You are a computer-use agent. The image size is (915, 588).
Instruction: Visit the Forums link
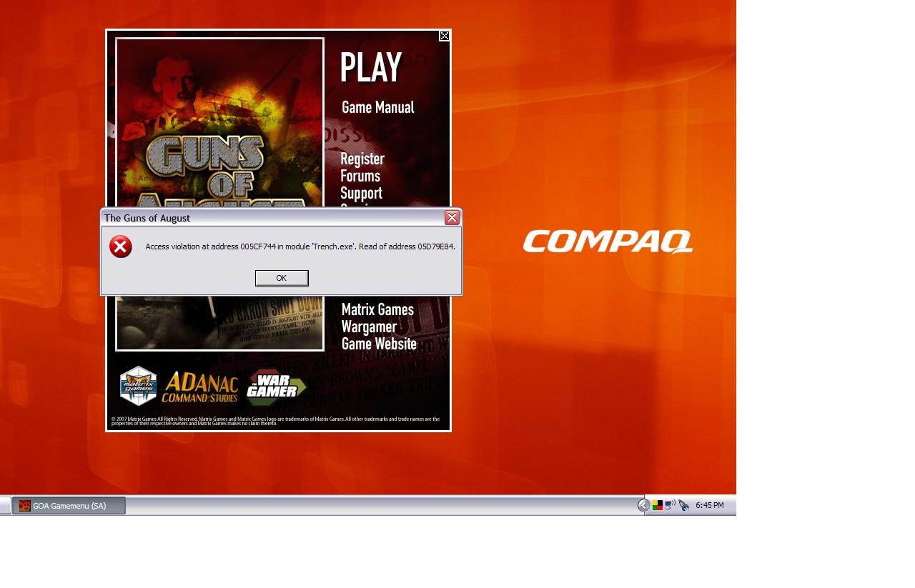tap(360, 176)
